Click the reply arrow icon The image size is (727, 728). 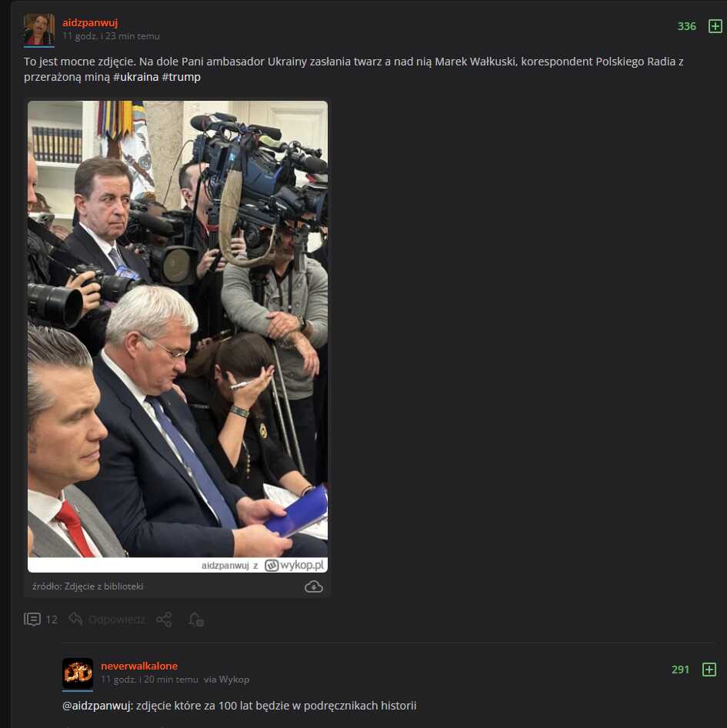[75, 619]
